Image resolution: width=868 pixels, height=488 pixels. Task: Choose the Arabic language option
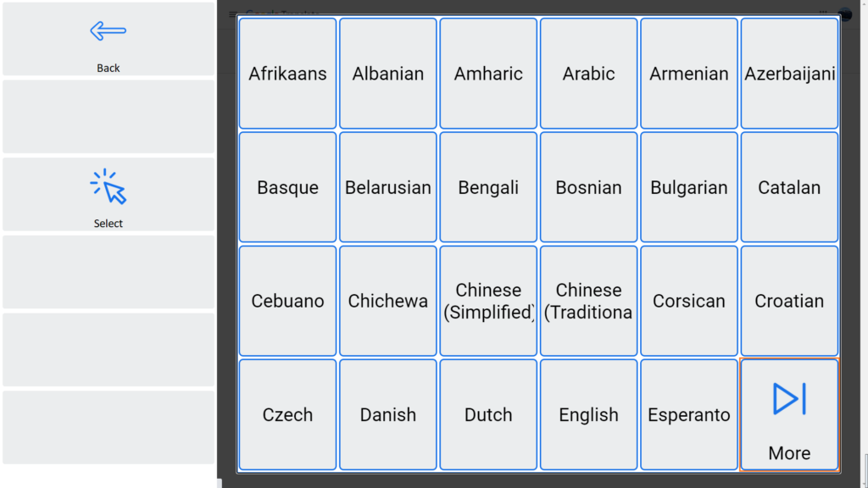(588, 74)
